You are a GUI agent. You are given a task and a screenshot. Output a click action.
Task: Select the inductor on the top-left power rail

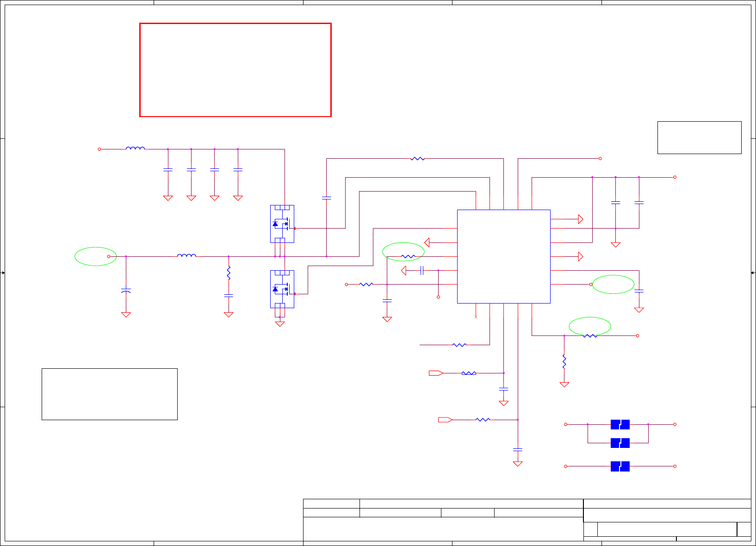pyautogui.click(x=135, y=148)
